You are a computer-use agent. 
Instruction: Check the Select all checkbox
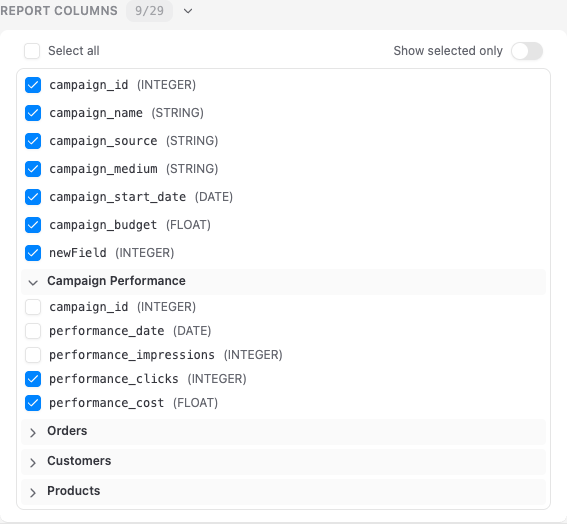32,51
